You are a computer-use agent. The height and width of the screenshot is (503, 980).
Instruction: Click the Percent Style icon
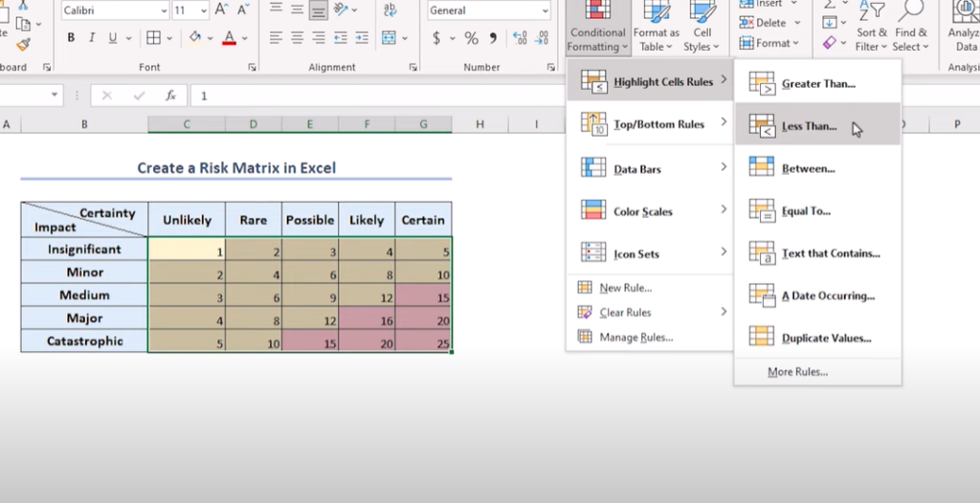(x=471, y=38)
